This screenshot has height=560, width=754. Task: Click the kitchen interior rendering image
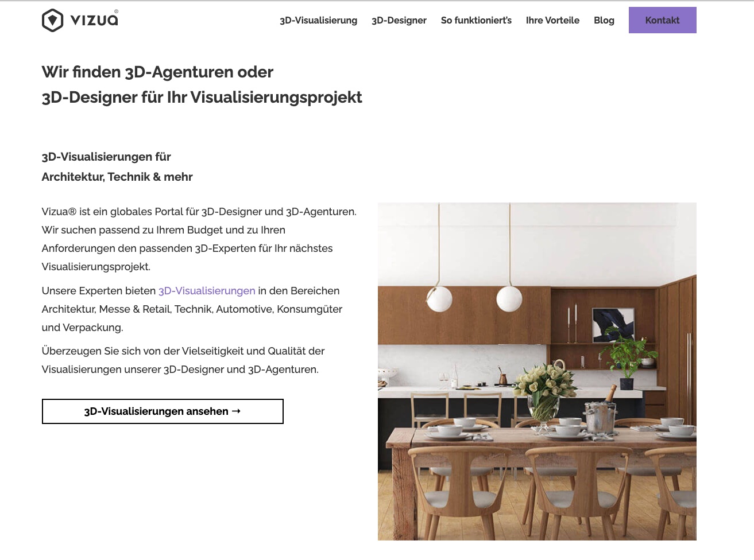click(537, 371)
